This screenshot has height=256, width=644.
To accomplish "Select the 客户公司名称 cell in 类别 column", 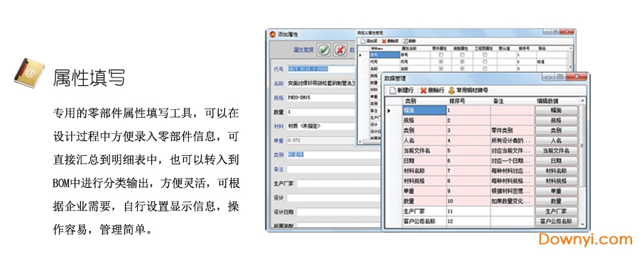I will tap(425, 221).
